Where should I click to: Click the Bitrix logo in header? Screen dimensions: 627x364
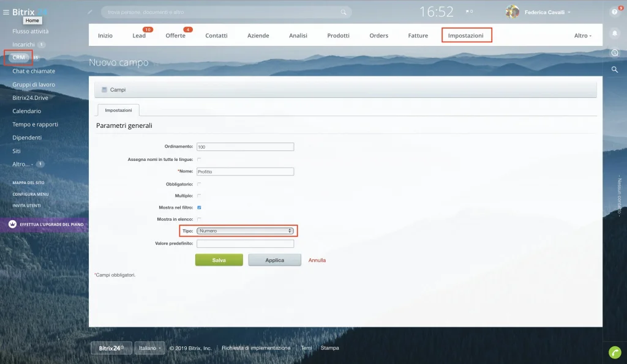pos(29,12)
